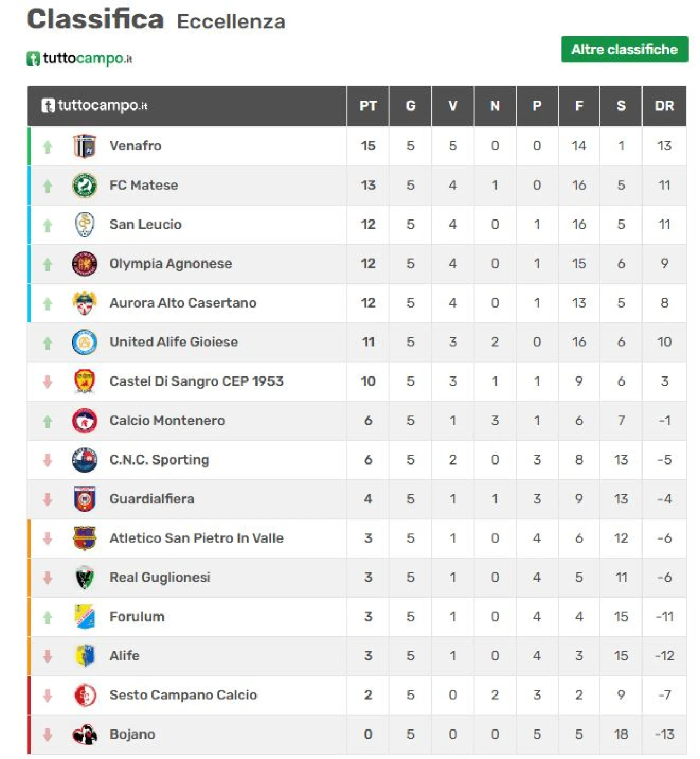The width and height of the screenshot is (700, 759).
Task: Click the Calcio Montenero team badge
Action: tap(84, 421)
